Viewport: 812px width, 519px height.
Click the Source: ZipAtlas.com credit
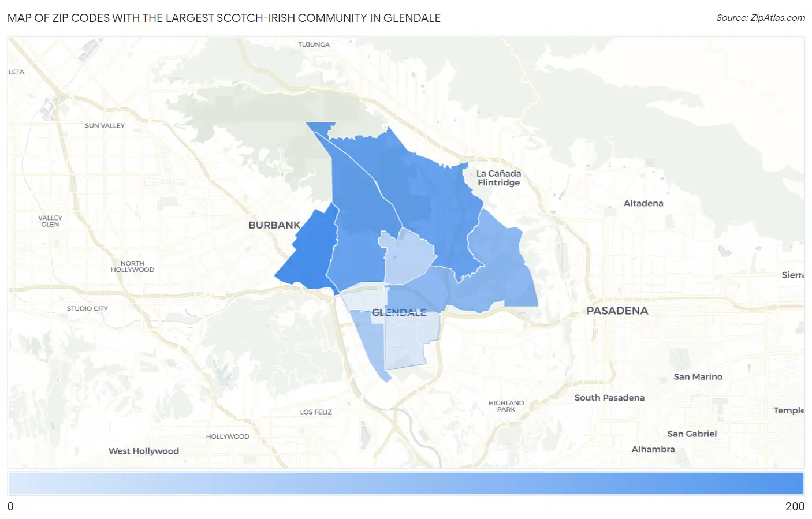760,18
